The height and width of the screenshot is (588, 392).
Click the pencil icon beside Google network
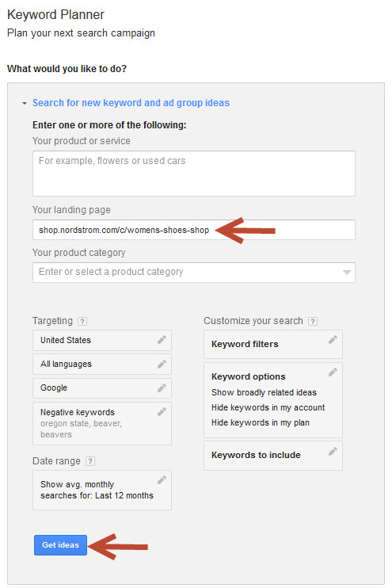point(162,388)
